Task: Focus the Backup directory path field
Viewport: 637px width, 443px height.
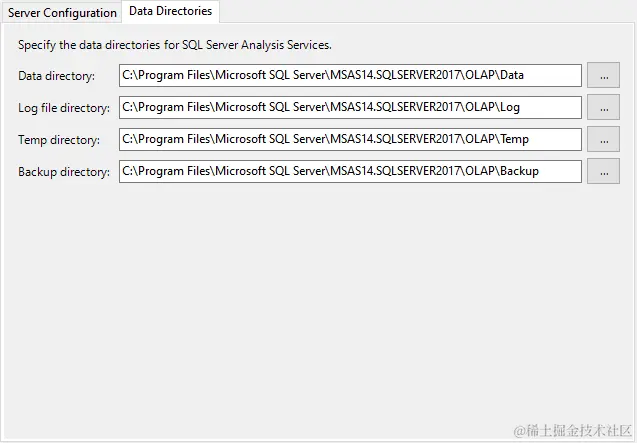Action: coord(350,172)
